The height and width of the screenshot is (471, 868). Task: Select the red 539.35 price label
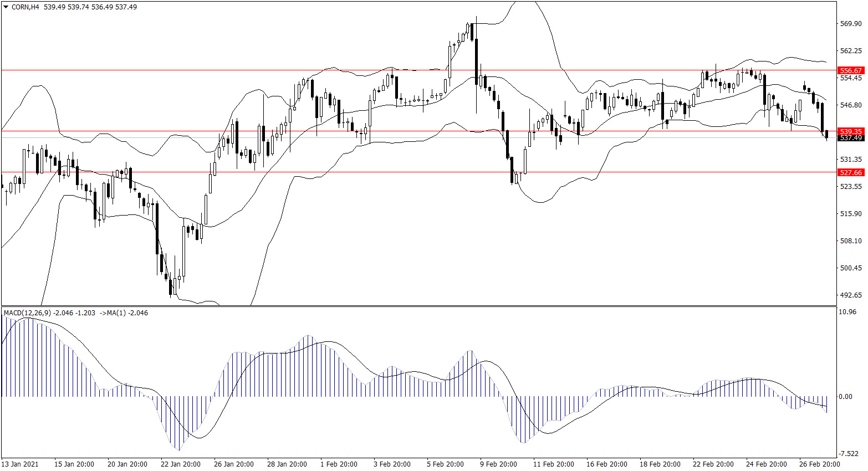click(x=851, y=131)
